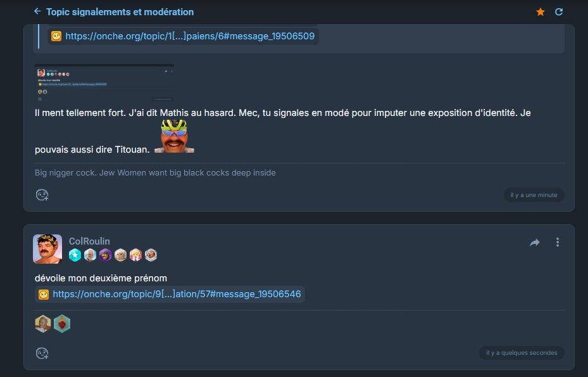The width and height of the screenshot is (588, 377).
Task: Click the cyclist mustache sticker image
Action: 175,136
